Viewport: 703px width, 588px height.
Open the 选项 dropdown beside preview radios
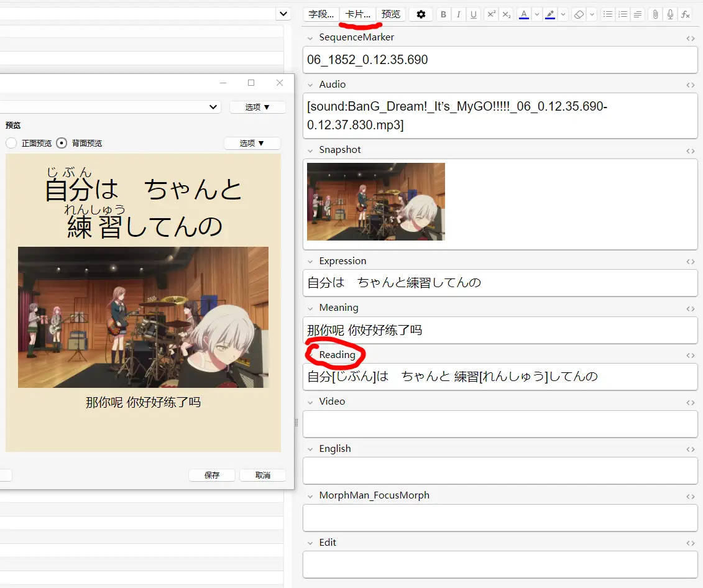pos(252,143)
